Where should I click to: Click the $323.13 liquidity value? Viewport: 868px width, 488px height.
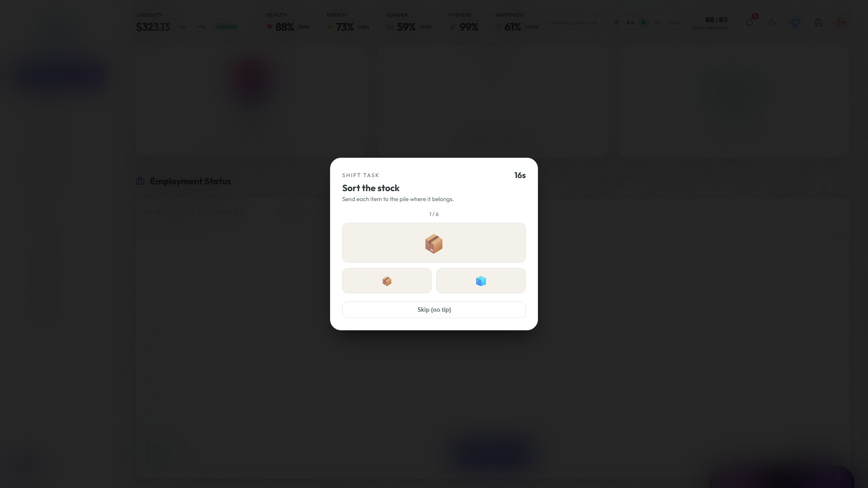tap(153, 27)
